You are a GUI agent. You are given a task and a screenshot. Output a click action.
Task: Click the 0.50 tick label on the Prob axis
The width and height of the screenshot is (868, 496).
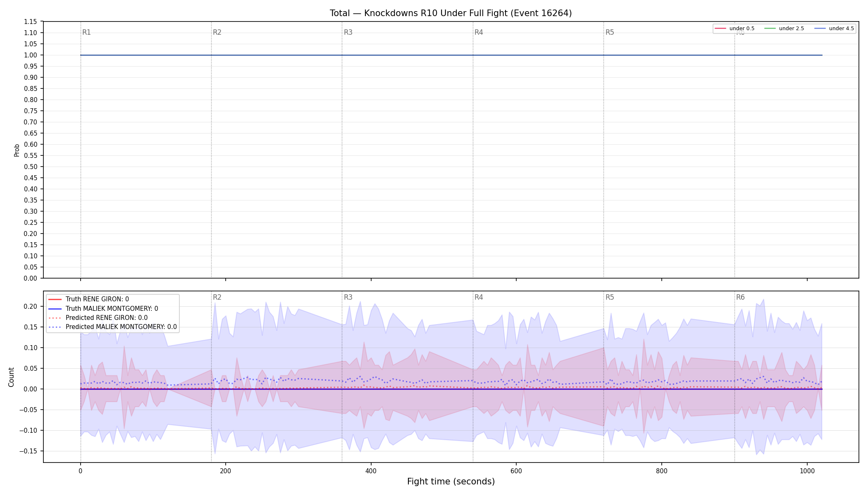[30, 167]
